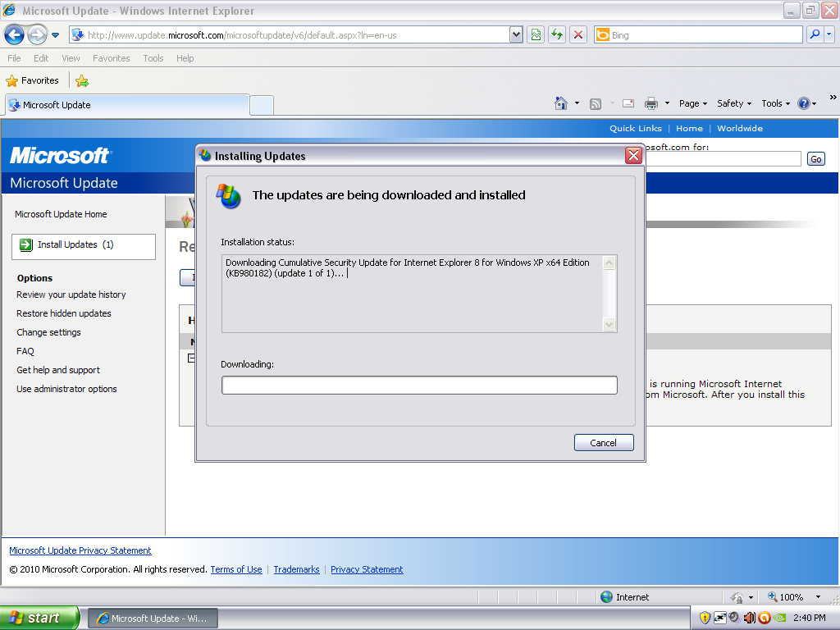Click the Windows Start button

click(x=39, y=618)
